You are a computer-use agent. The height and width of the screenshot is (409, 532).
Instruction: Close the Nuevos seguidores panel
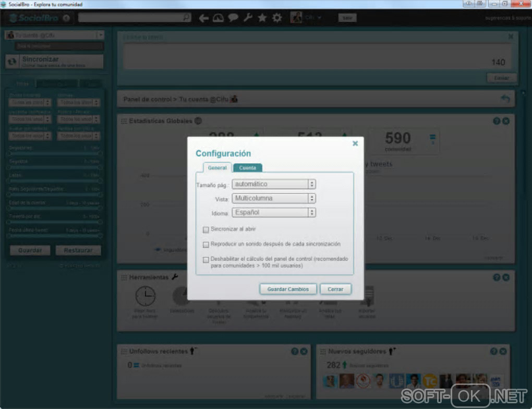tap(503, 351)
